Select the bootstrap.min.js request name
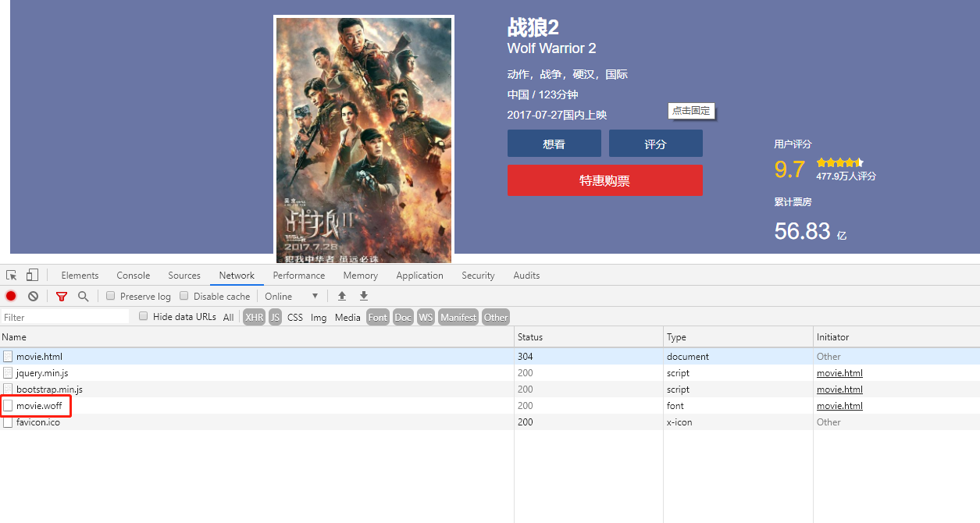 coord(49,390)
